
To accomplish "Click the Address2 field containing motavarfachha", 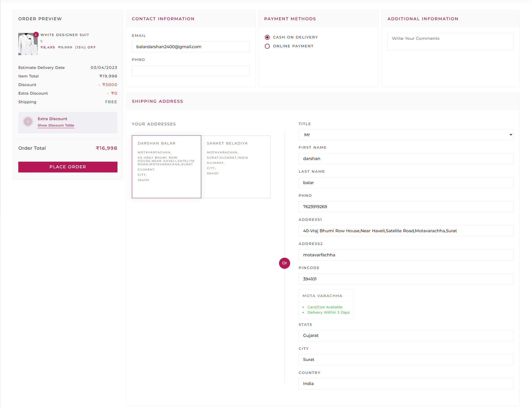I will 406,255.
